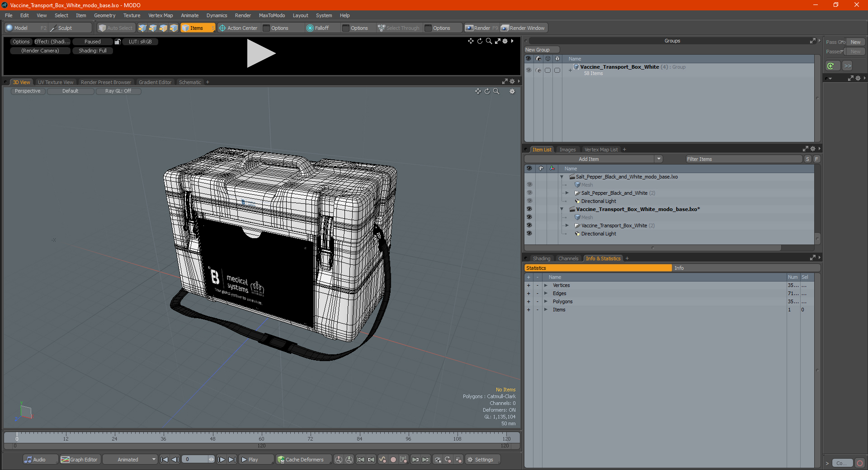Screen dimensions: 868x470
Task: Toggle Action Center Options checkbox
Action: coord(267,28)
